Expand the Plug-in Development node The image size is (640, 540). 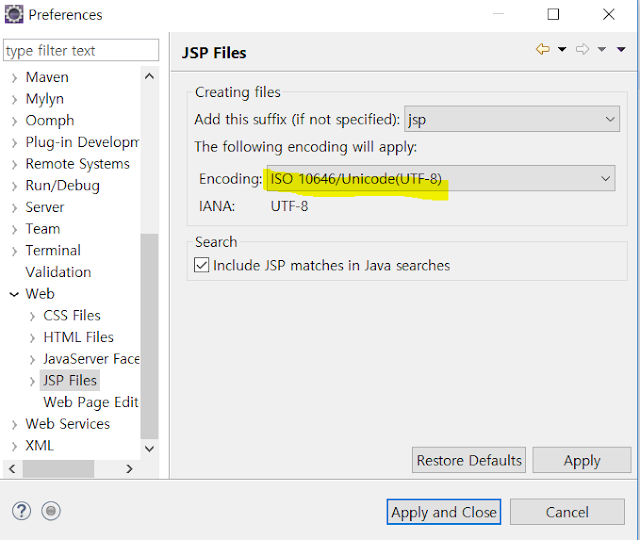click(x=15, y=142)
